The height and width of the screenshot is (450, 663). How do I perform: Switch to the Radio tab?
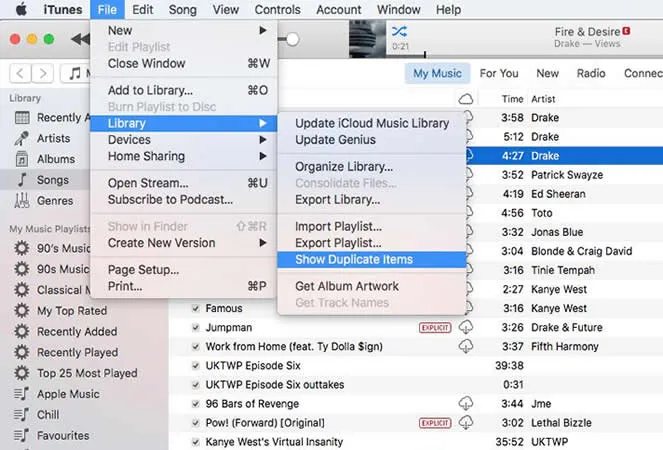coord(591,73)
